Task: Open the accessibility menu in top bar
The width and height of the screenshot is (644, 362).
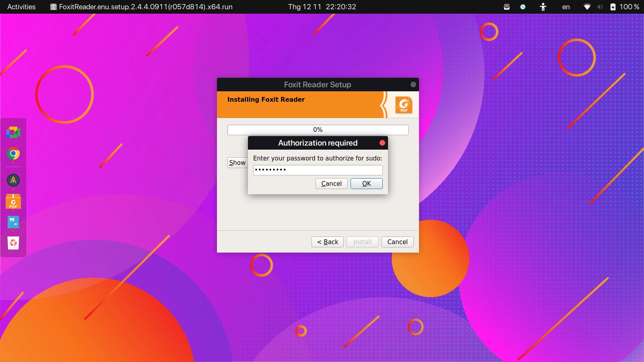Action: (x=543, y=7)
